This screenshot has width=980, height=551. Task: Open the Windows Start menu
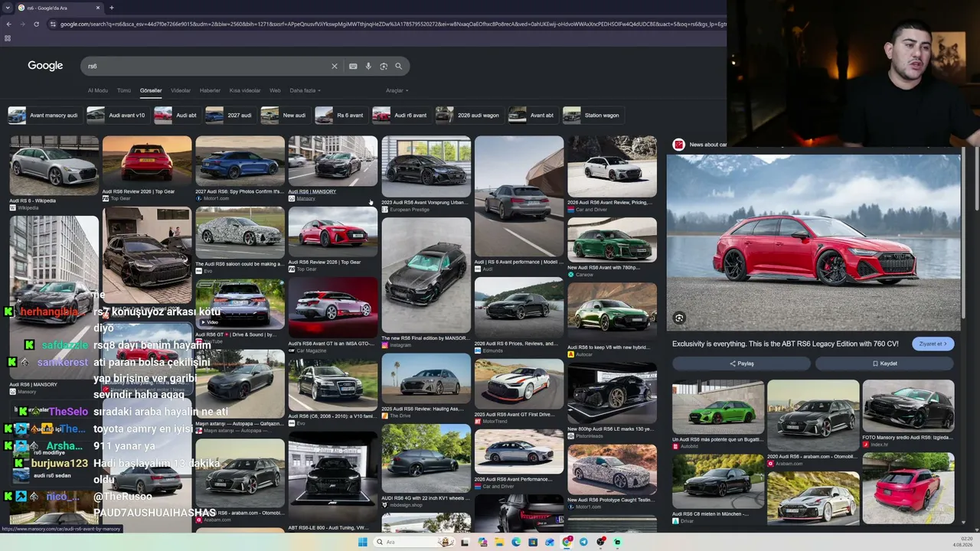[x=362, y=542]
